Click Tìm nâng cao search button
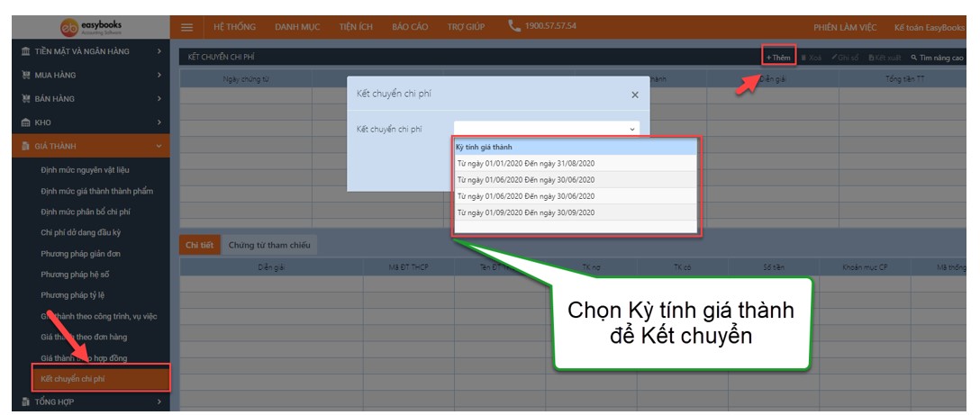Image resolution: width=980 pixels, height=415 pixels. 938,58
